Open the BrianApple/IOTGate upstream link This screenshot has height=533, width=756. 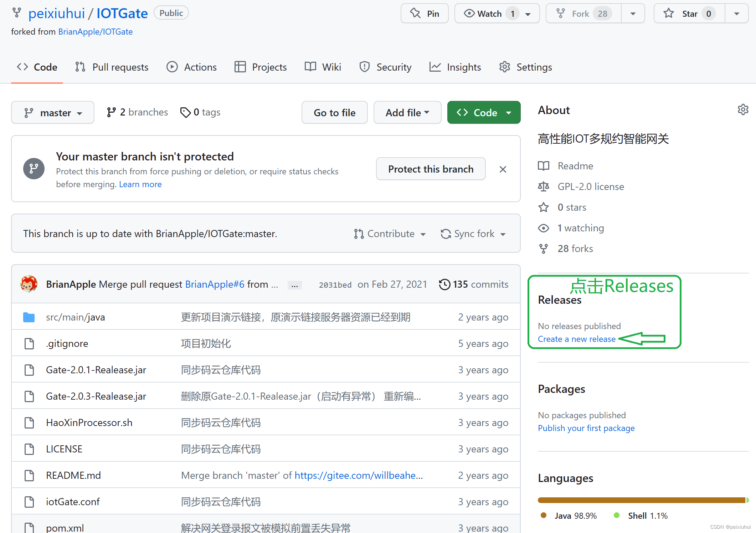[95, 32]
